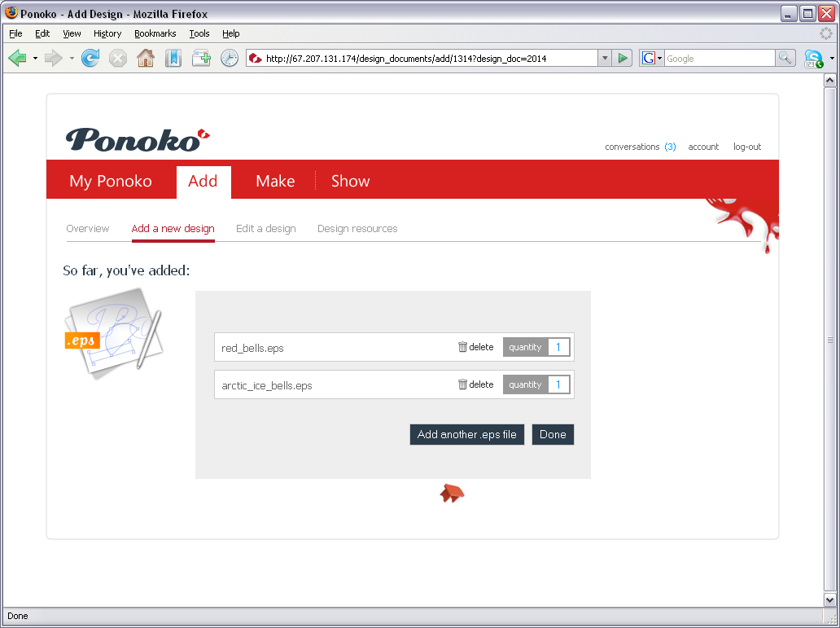
Task: Delete the red_bells.eps file
Action: click(x=475, y=347)
